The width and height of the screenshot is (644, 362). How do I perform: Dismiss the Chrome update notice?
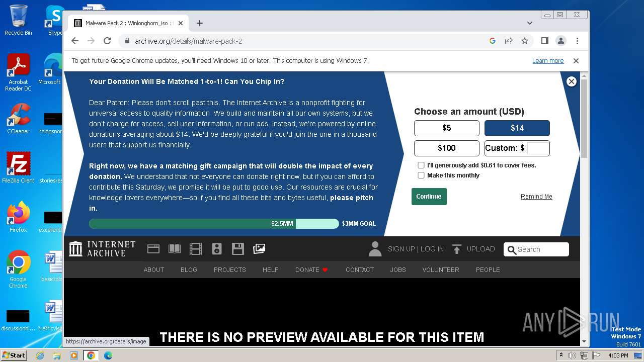click(x=576, y=61)
